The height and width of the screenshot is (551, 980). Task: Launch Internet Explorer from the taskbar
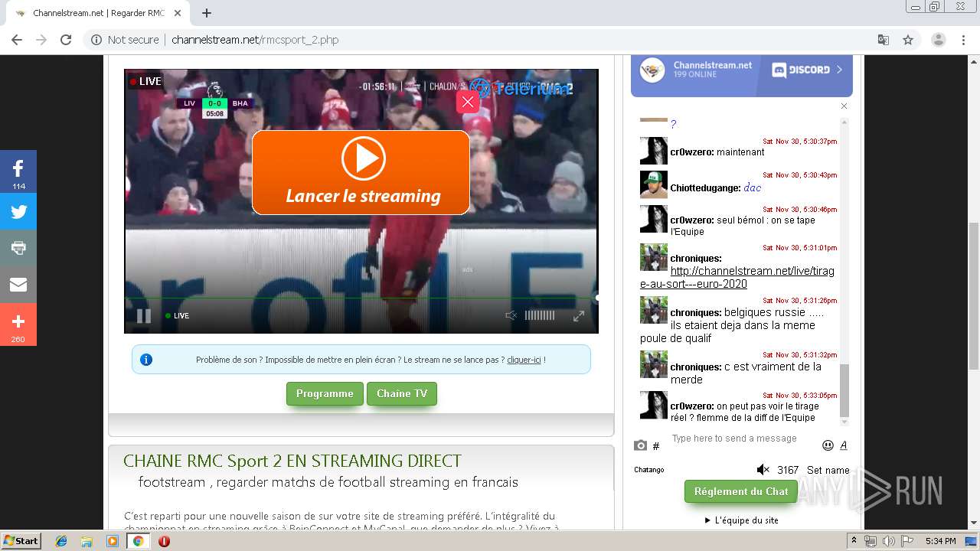[x=61, y=541]
